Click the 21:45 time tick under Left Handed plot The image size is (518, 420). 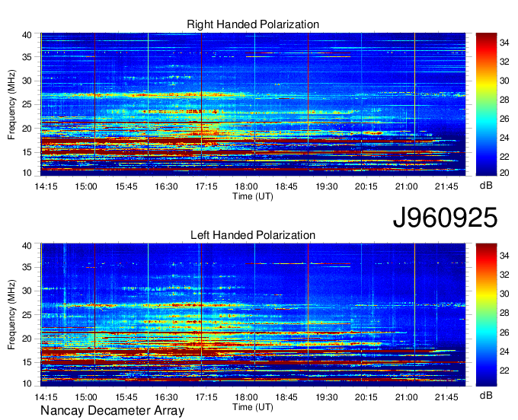tap(446, 397)
